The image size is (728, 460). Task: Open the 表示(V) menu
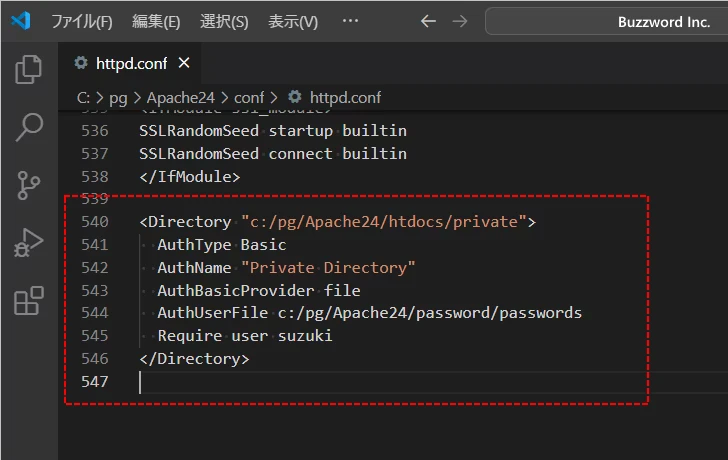tap(293, 21)
